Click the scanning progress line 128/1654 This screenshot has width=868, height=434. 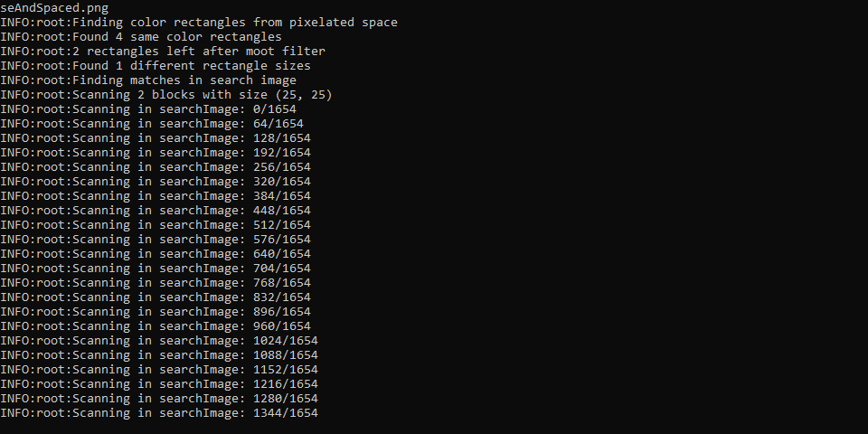point(156,137)
